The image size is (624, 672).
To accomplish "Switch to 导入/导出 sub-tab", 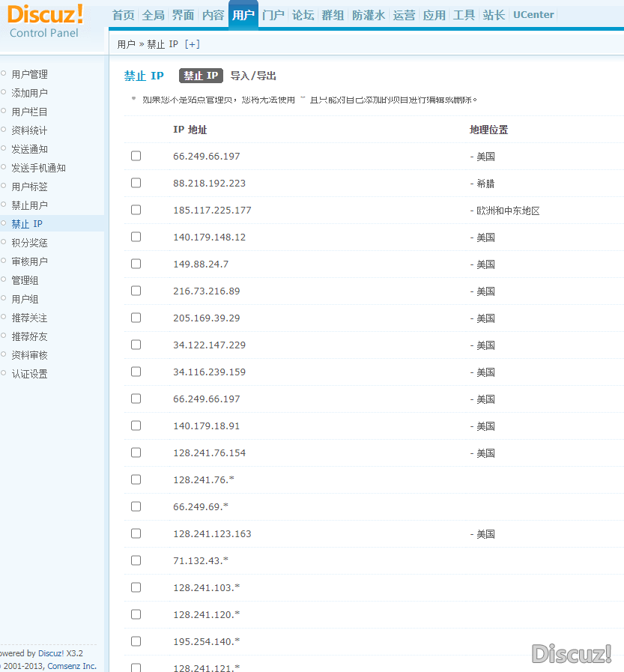I will (x=253, y=76).
